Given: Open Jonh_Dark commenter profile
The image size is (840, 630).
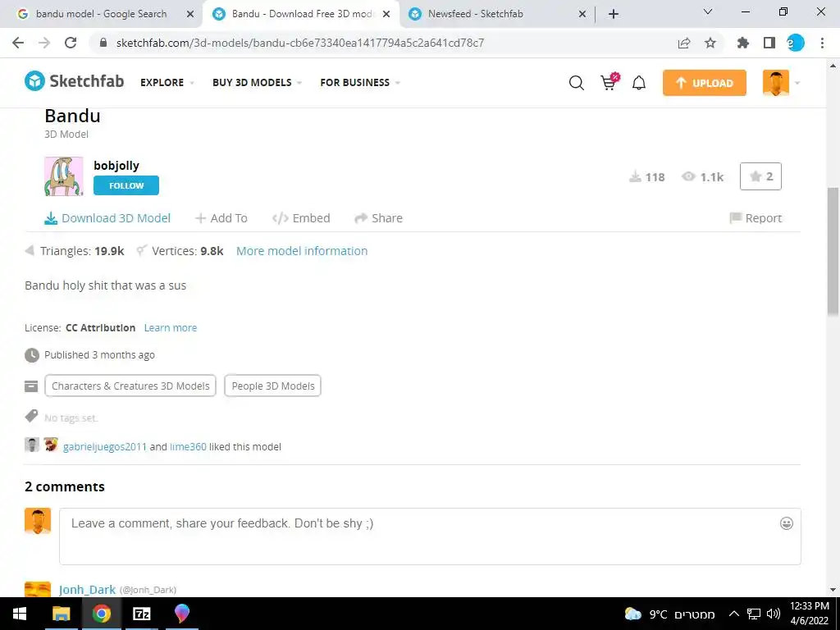Looking at the screenshot, I should click(x=87, y=590).
